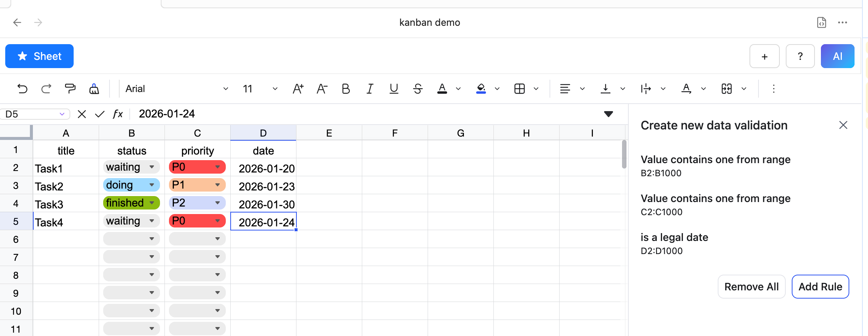868x336 pixels.
Task: Select the Paint format tool
Action: click(70, 89)
